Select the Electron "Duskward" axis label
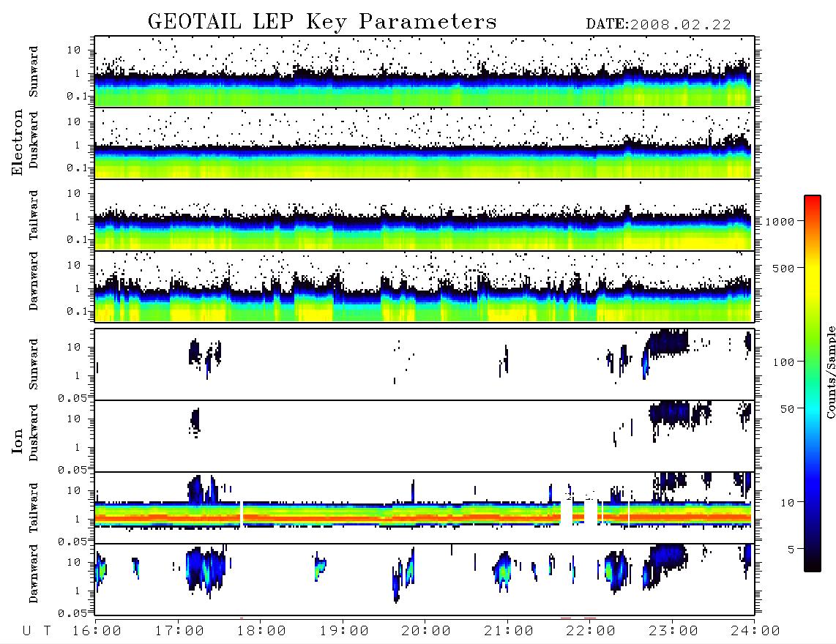Screen dimensions: 836x644 (34, 141)
